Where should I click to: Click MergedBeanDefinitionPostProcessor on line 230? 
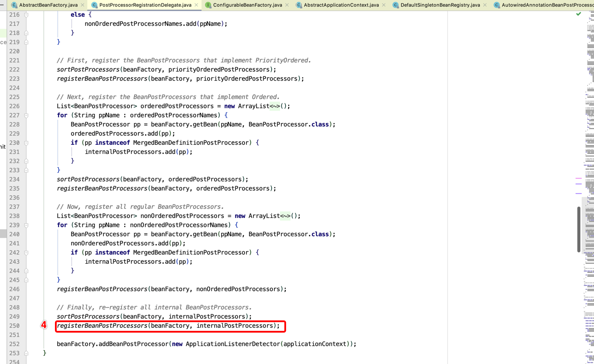click(x=191, y=143)
